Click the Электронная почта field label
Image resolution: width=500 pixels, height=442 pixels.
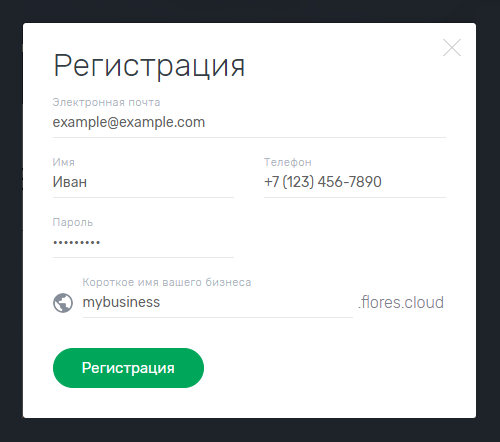tap(106, 102)
